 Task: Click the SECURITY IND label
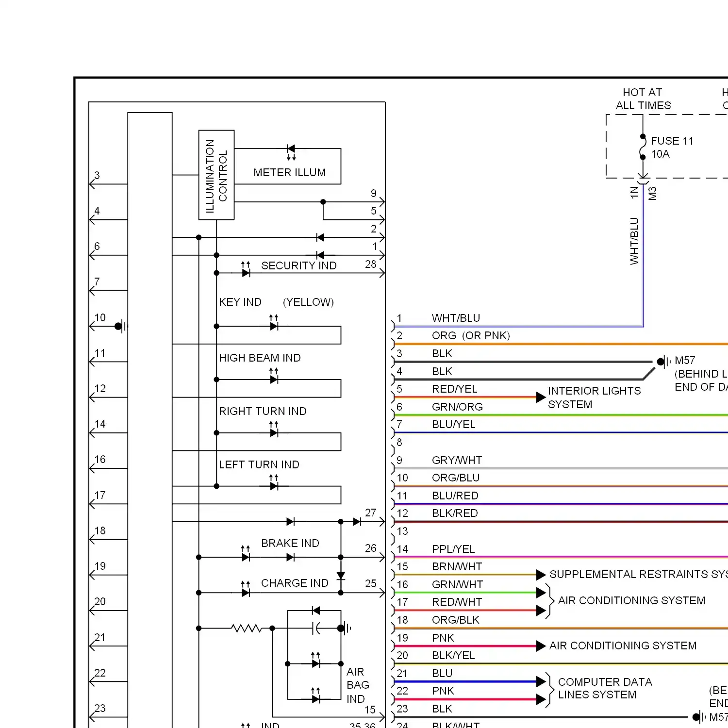coord(299,265)
